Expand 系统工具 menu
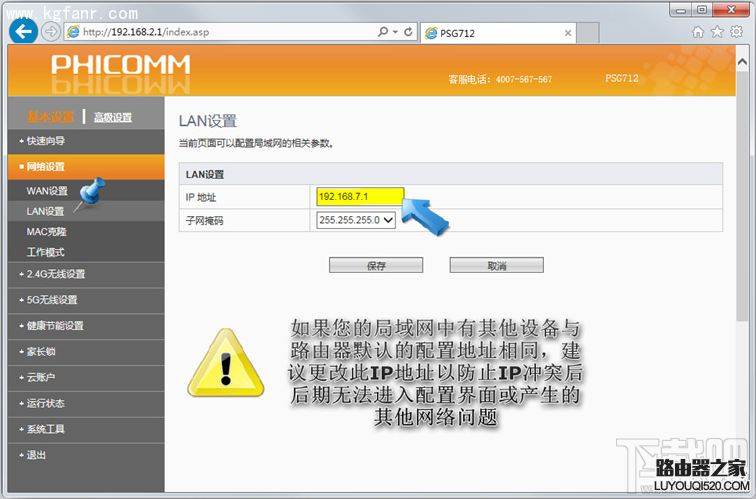The height and width of the screenshot is (499, 756). [86, 429]
